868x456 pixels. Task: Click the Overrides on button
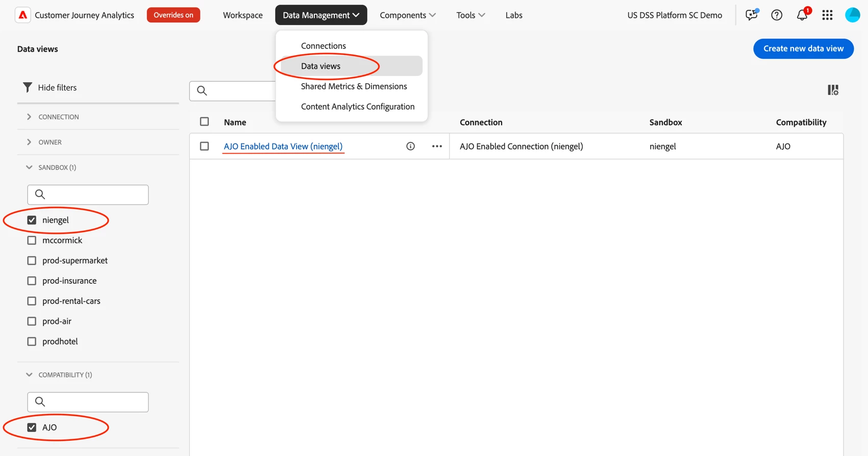tap(173, 15)
